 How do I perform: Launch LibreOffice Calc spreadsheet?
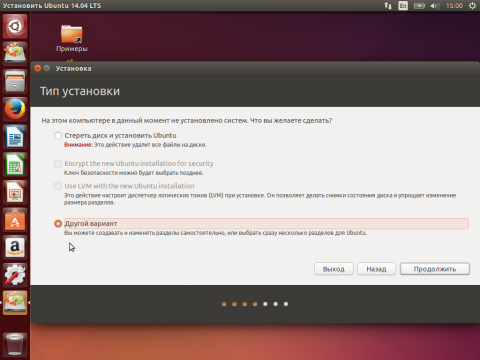point(15,164)
